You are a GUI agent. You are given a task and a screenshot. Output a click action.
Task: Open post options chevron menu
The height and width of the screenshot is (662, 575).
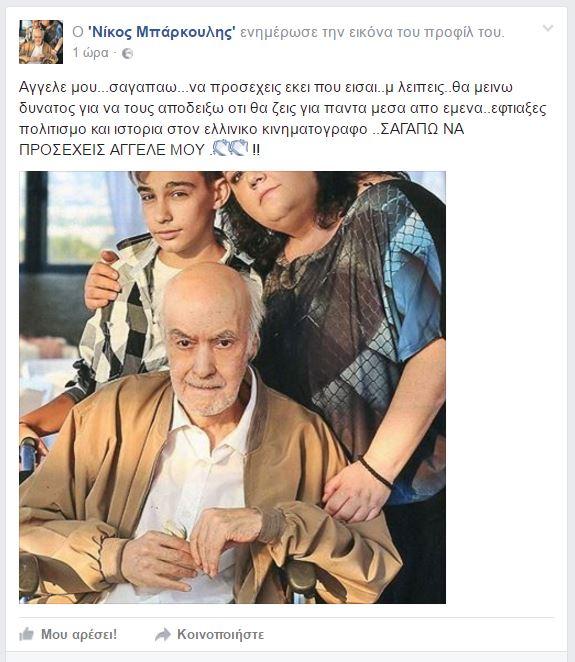[x=548, y=28]
